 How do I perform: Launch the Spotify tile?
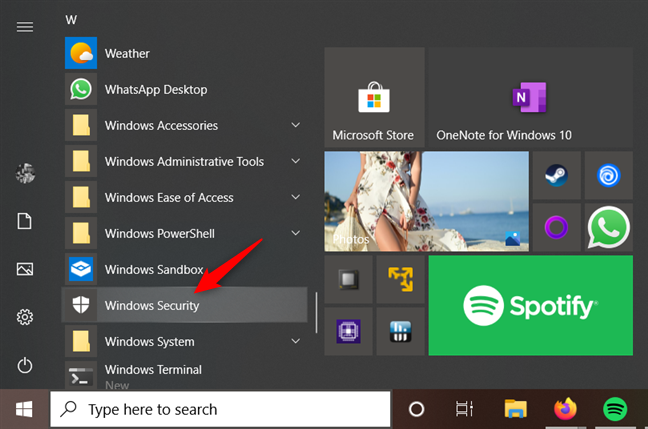[530, 305]
